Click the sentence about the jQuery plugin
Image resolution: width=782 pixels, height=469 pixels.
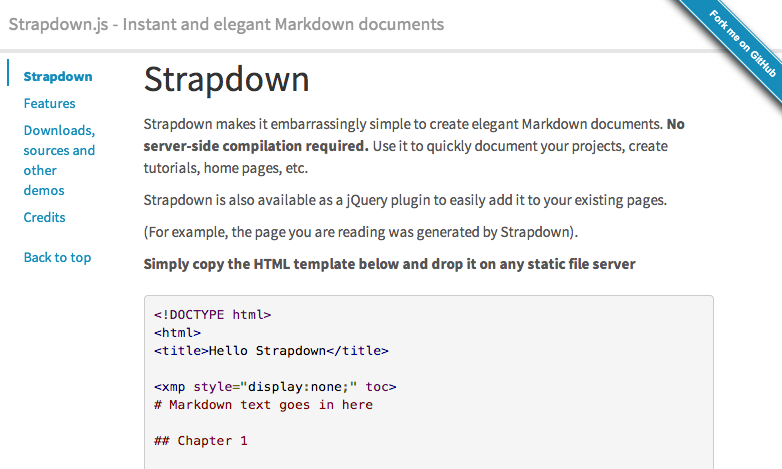[x=405, y=200]
